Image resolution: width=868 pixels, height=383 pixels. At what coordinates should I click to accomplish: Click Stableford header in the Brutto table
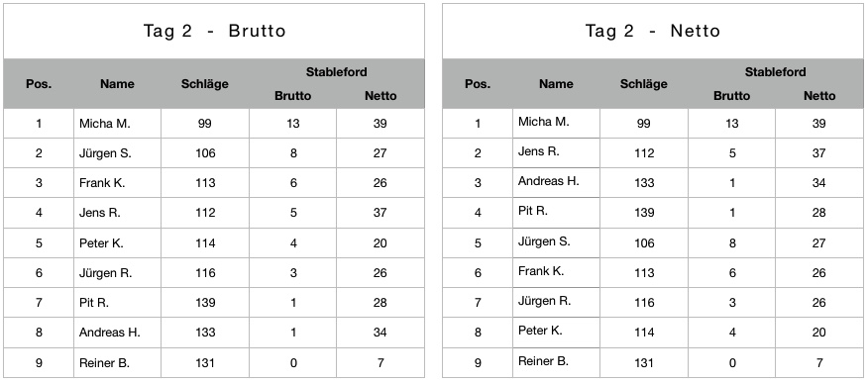pyautogui.click(x=337, y=72)
